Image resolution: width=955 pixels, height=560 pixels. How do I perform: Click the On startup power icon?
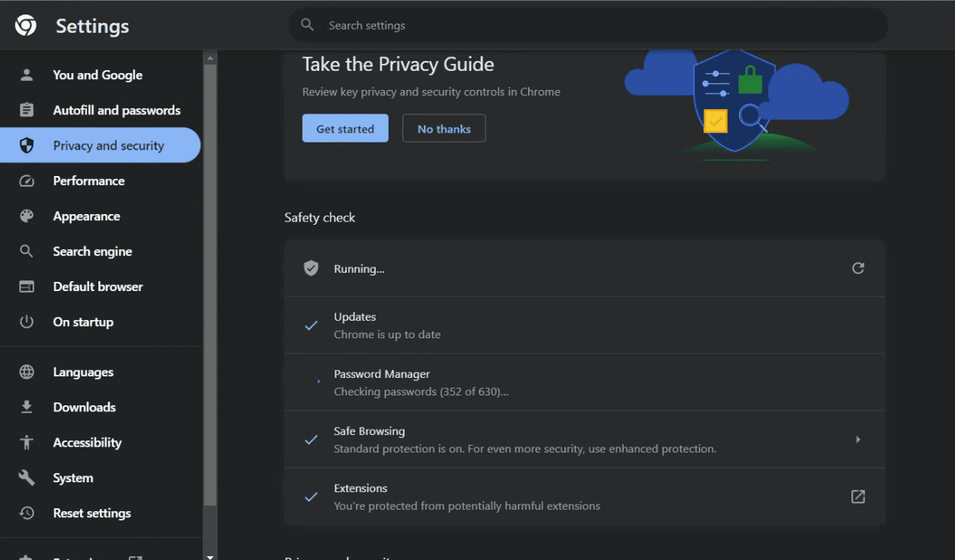(x=27, y=322)
